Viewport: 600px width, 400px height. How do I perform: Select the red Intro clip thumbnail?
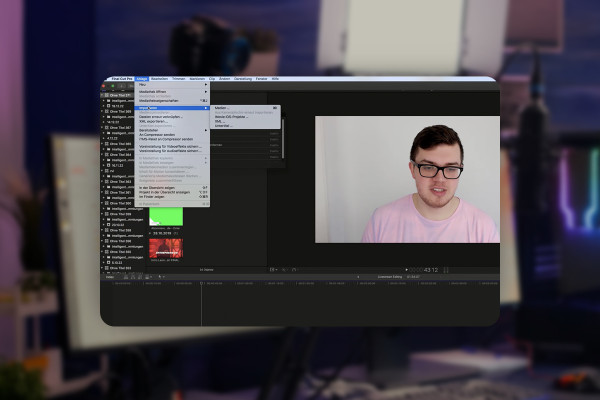pos(166,248)
